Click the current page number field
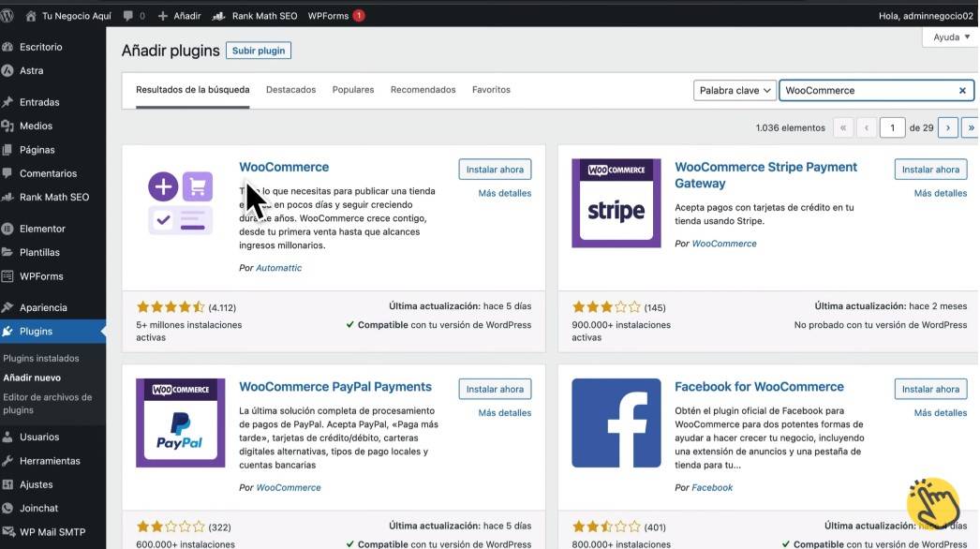980x549 pixels. 892,127
